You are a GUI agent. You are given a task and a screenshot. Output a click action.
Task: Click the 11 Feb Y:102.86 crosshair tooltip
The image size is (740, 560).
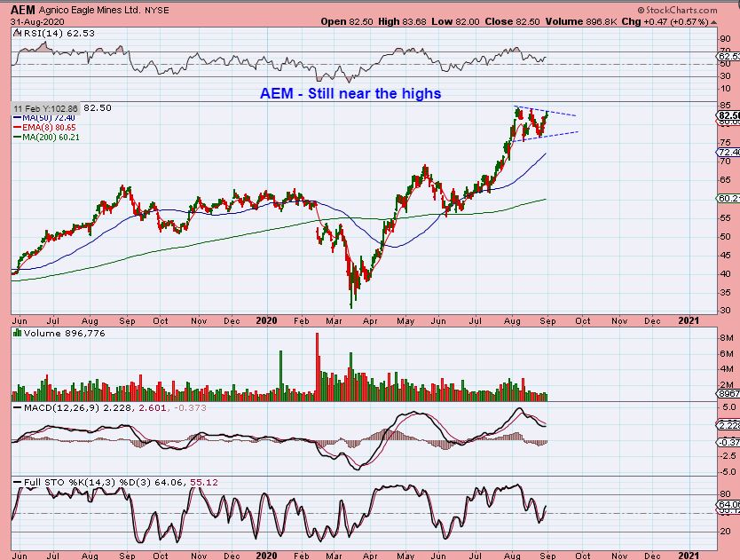[x=45, y=108]
